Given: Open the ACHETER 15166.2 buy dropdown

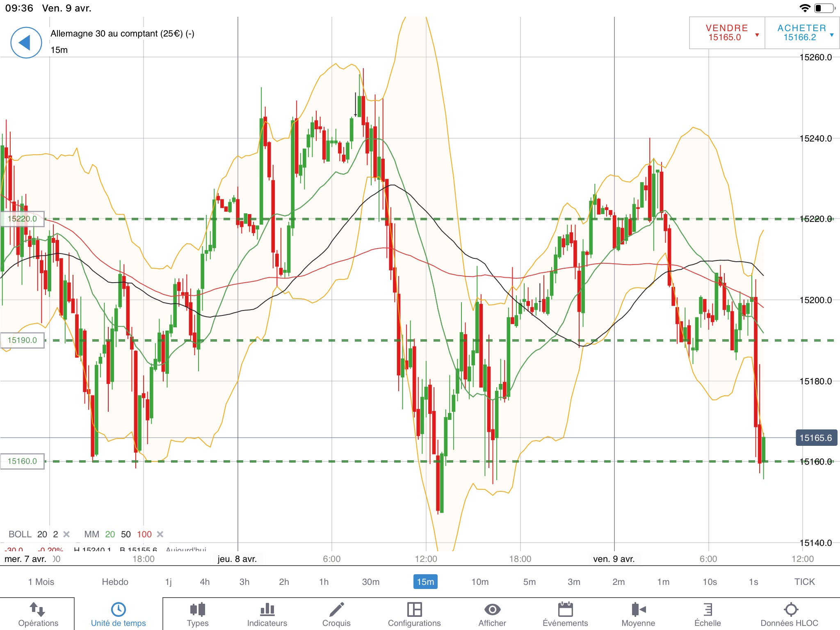Looking at the screenshot, I should 802,33.
